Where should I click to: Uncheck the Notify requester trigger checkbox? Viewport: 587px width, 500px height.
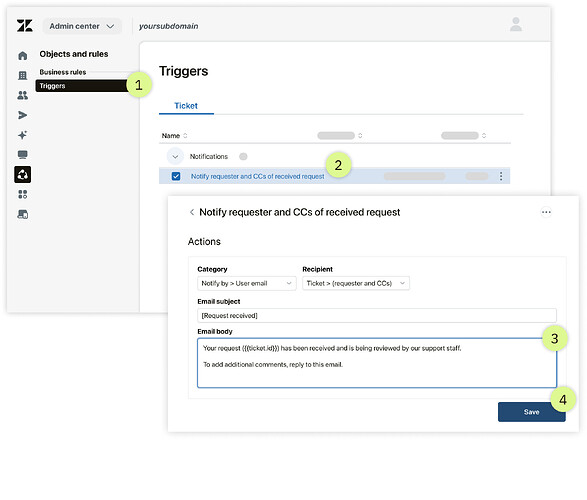(176, 176)
